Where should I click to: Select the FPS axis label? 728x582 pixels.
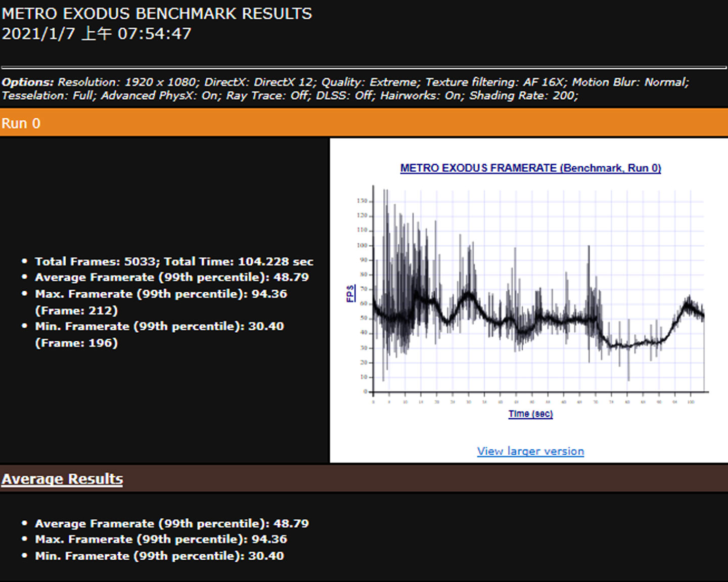[350, 293]
